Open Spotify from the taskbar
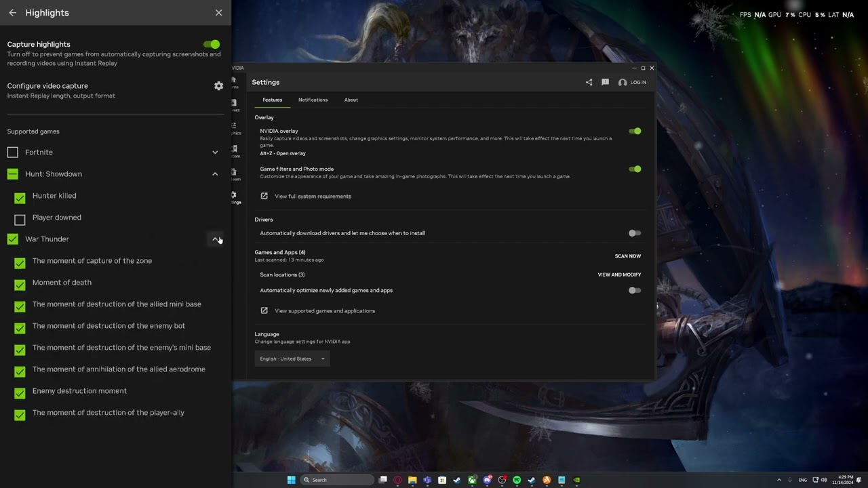 [x=517, y=480]
